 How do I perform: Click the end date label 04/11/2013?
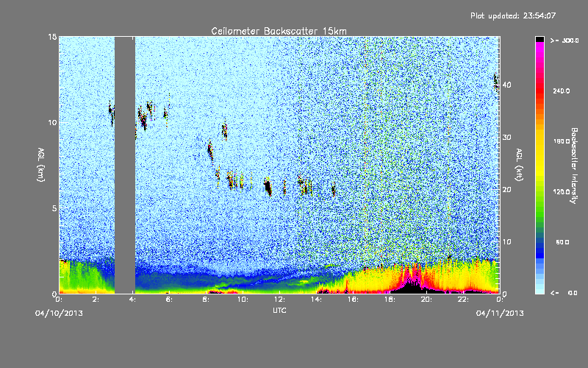500,314
